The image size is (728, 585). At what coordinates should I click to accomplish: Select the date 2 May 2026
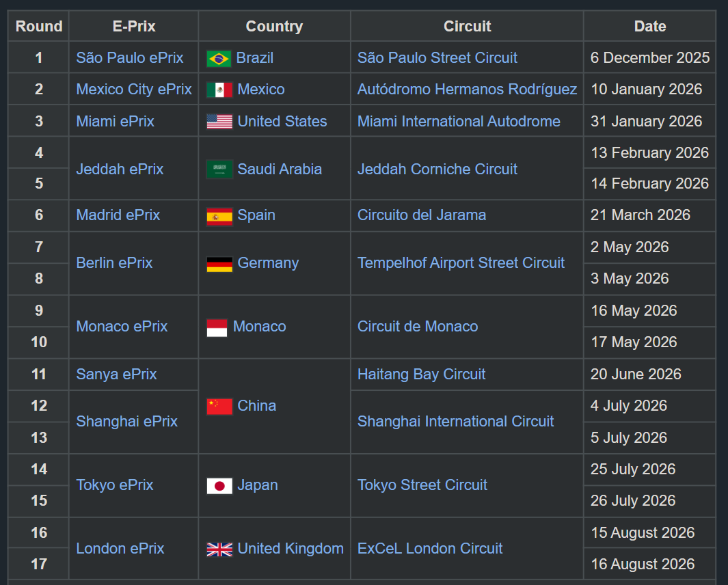pyautogui.click(x=630, y=247)
